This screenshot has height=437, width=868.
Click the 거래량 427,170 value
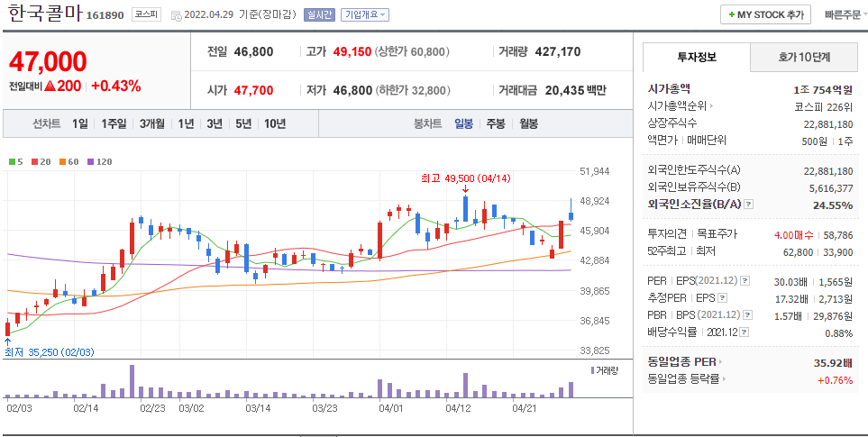click(x=558, y=52)
